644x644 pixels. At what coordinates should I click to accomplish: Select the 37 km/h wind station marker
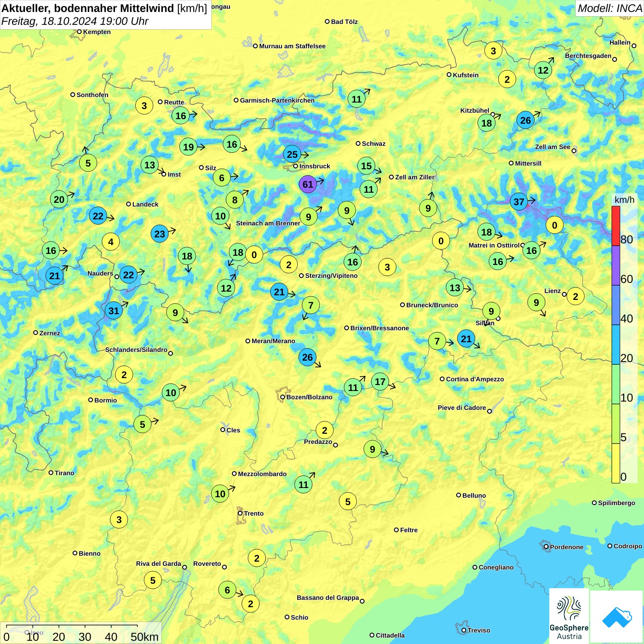pos(519,201)
